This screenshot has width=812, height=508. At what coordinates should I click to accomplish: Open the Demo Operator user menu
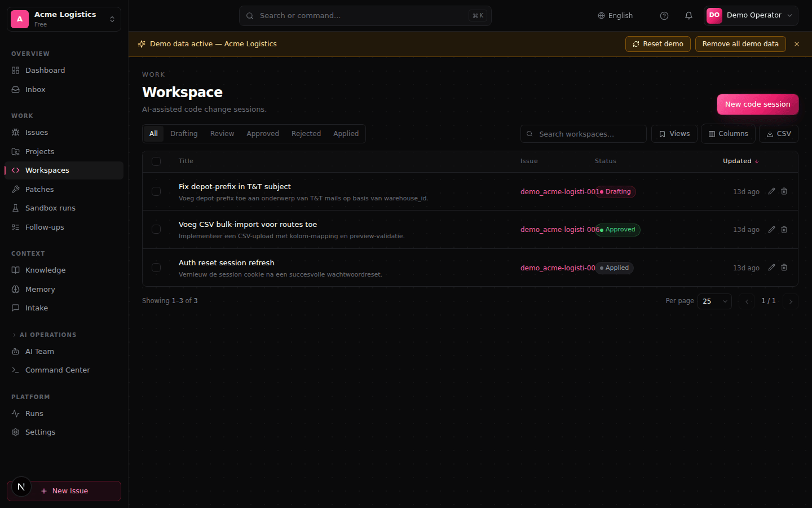point(751,16)
